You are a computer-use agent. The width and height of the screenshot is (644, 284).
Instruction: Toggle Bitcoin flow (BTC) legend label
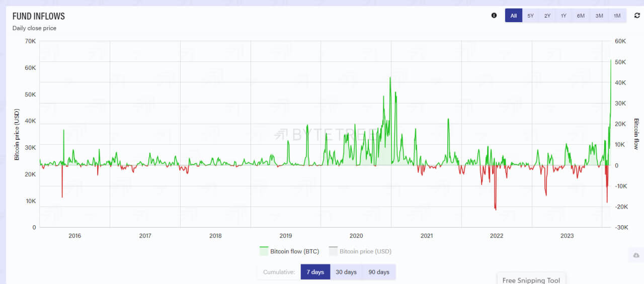pyautogui.click(x=294, y=251)
